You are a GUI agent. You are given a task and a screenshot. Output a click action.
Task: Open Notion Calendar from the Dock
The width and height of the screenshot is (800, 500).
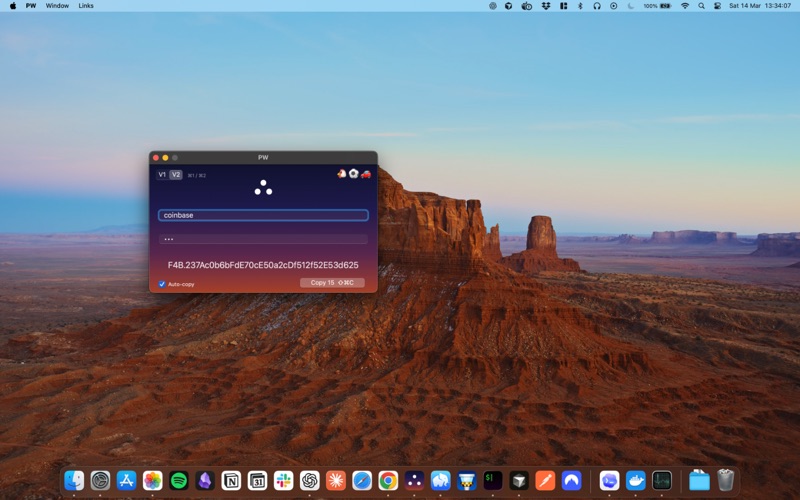pyautogui.click(x=257, y=480)
